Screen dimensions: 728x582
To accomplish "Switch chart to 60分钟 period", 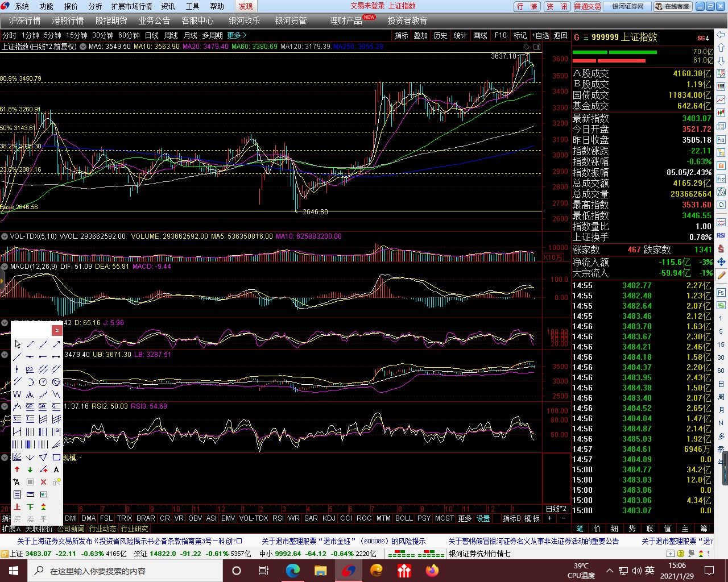I will (x=129, y=35).
